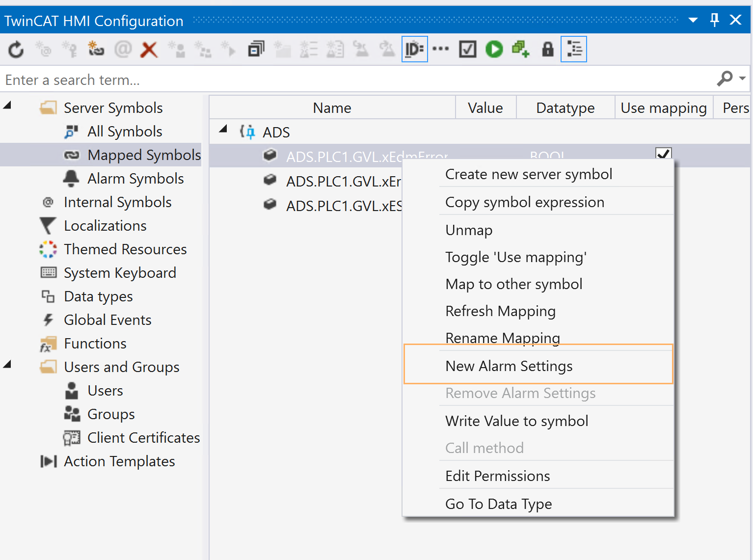This screenshot has width=753, height=560.
Task: Click the ADS group row label
Action: click(276, 132)
